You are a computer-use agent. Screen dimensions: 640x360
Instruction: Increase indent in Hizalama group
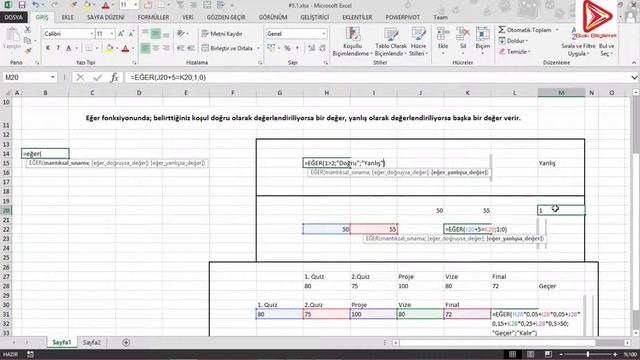(191, 48)
